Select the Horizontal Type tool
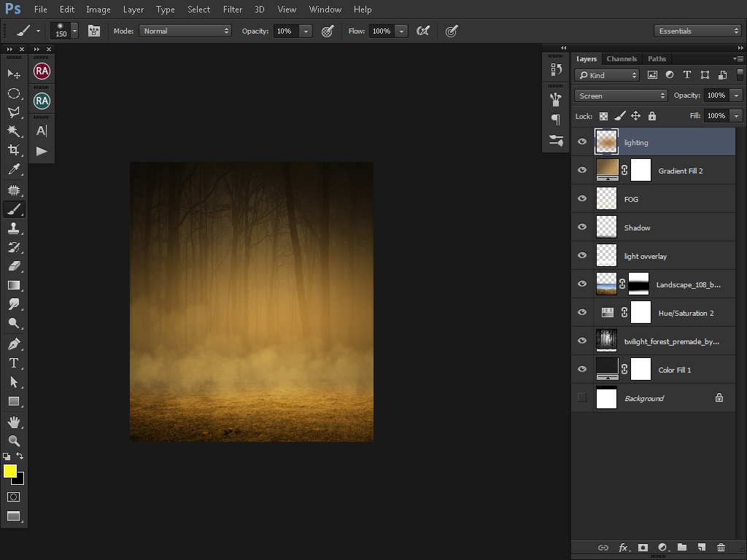The height and width of the screenshot is (560, 747). 13,363
